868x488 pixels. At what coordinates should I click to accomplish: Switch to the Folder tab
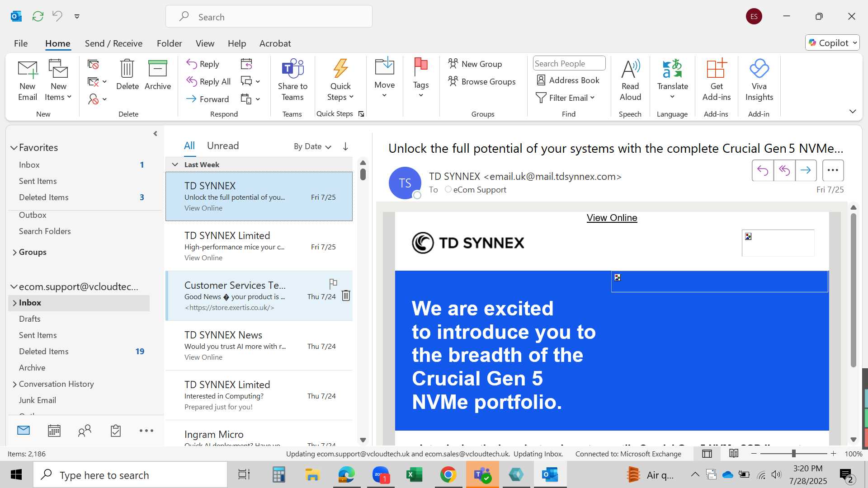(x=170, y=43)
